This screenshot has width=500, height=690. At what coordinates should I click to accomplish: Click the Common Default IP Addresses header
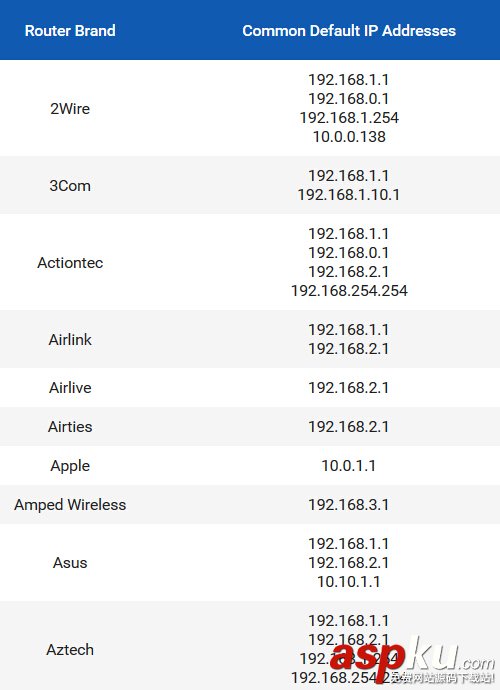349,30
